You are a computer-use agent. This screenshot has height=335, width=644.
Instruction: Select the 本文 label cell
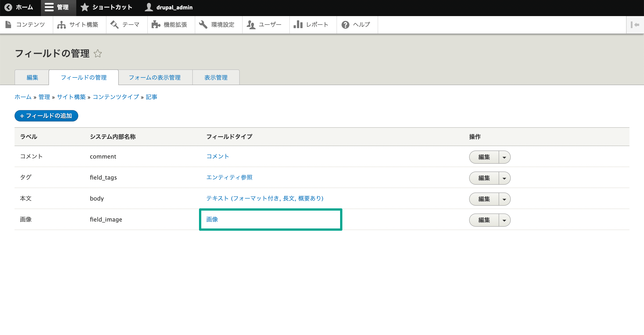click(26, 198)
